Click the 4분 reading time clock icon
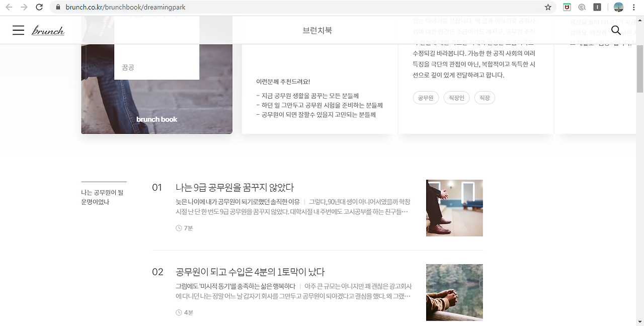 click(179, 312)
